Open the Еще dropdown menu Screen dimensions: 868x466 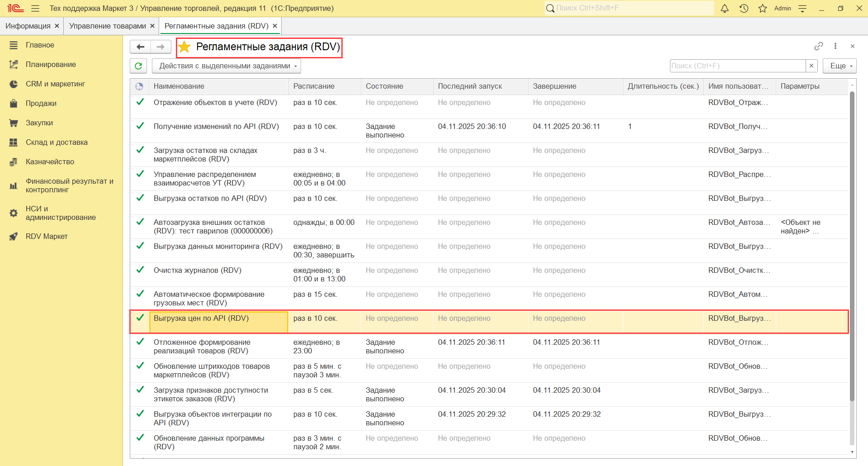pos(840,66)
